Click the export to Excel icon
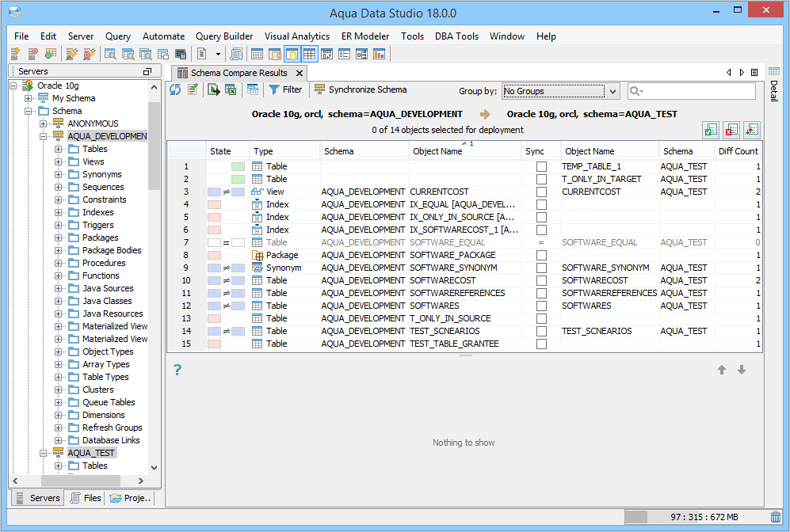 pos(231,89)
